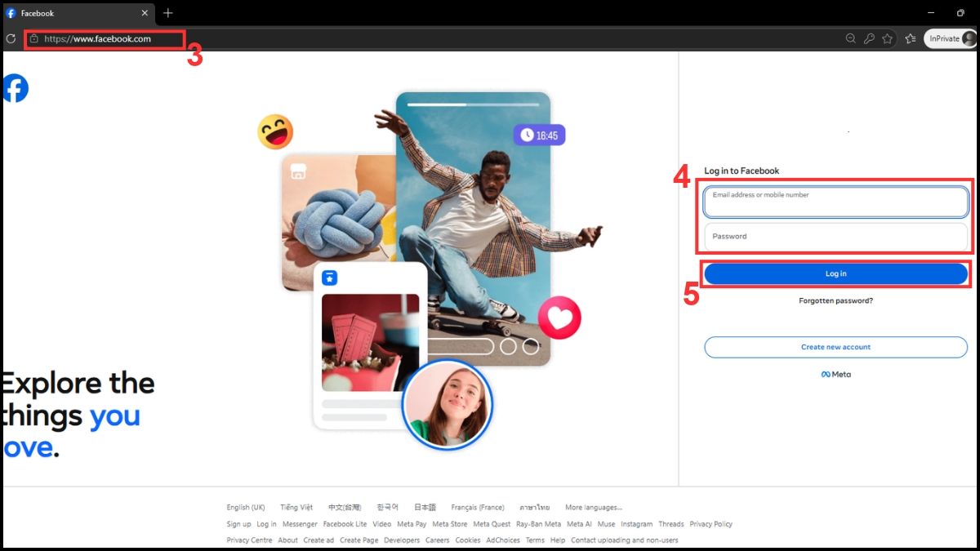Click the blue knot pillow thumbnail
The height and width of the screenshot is (551, 980).
coord(339,223)
